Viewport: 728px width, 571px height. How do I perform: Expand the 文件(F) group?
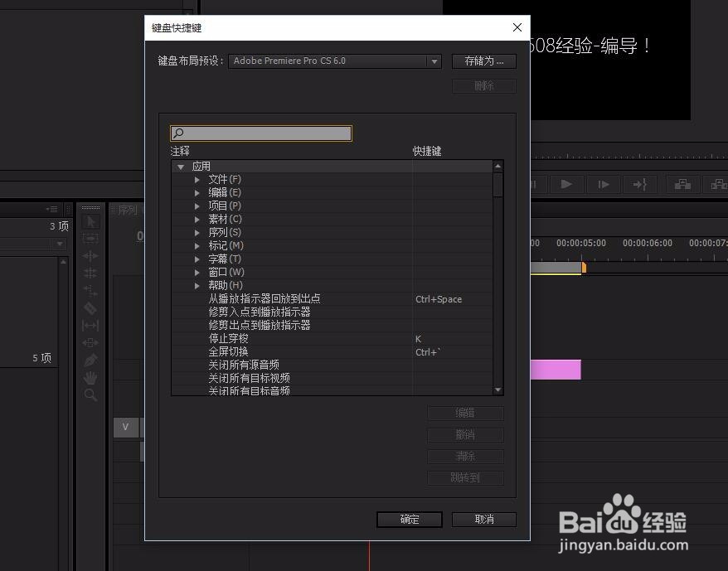(197, 180)
